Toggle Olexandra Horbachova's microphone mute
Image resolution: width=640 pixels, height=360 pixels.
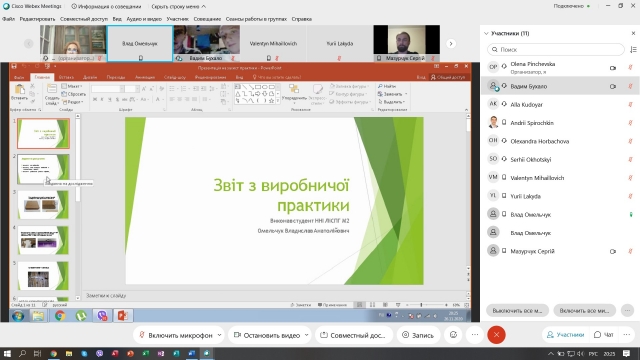[x=630, y=141]
